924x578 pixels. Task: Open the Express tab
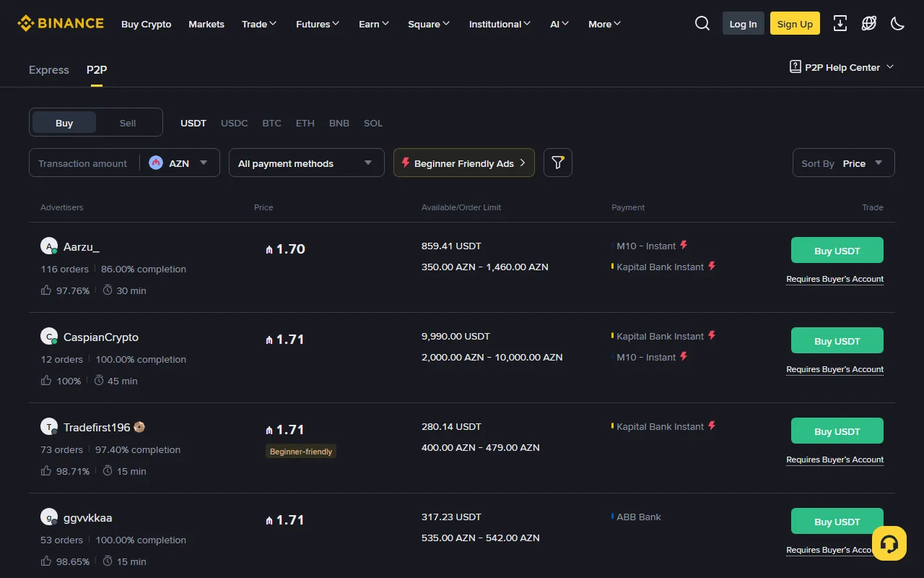point(49,70)
